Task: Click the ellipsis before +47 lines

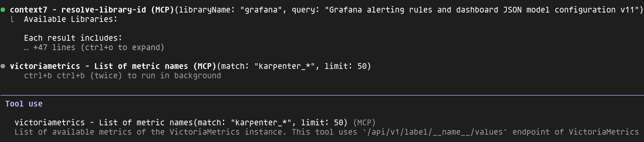Action: (x=26, y=48)
